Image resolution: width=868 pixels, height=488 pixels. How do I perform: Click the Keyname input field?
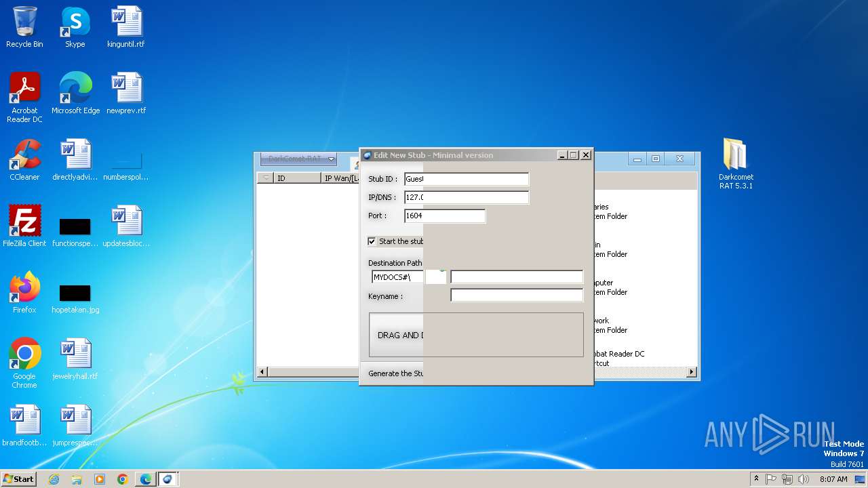point(517,295)
